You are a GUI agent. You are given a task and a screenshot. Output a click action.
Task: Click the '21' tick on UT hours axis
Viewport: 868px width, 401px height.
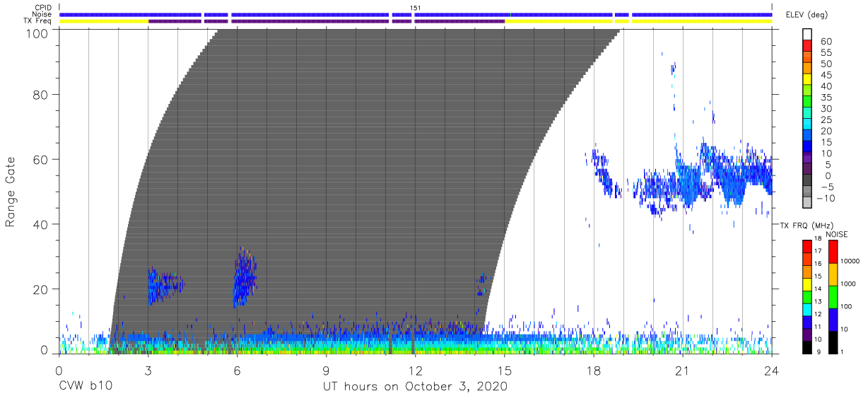[x=683, y=371]
